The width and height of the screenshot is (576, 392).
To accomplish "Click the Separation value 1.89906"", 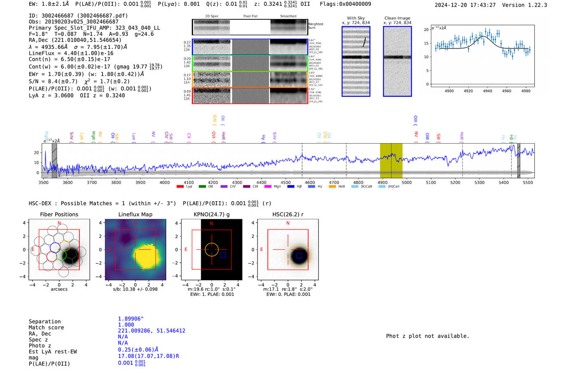I will pos(131,319).
